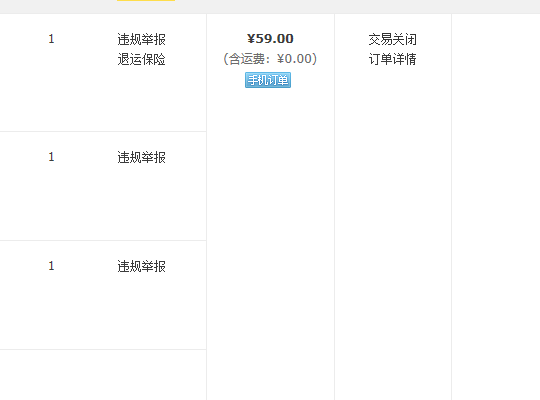540x400 pixels.
Task: Click 退运保险 link in first row
Action: (x=142, y=59)
